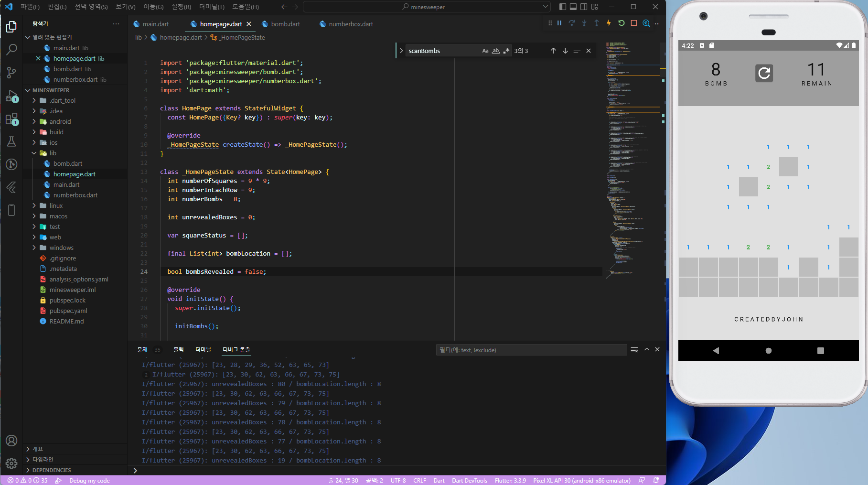Open pubspec.yaml in the explorer
Image resolution: width=868 pixels, height=485 pixels.
point(68,311)
